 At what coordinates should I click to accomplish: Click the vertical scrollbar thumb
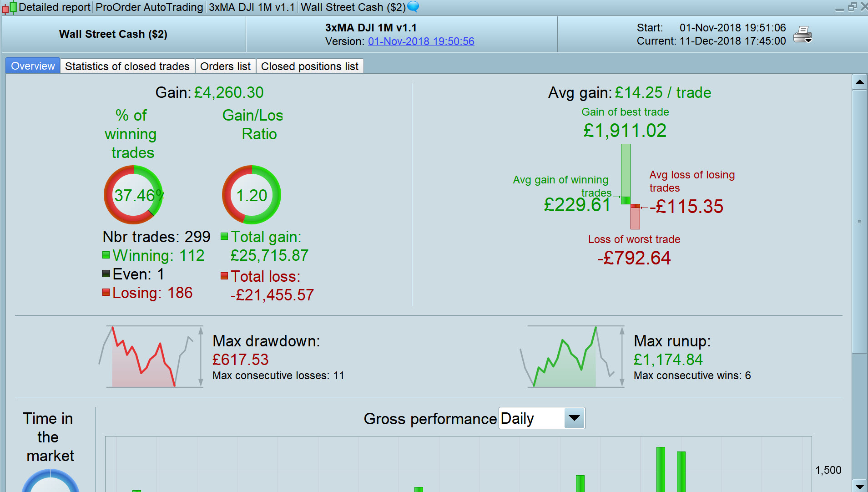point(859,222)
